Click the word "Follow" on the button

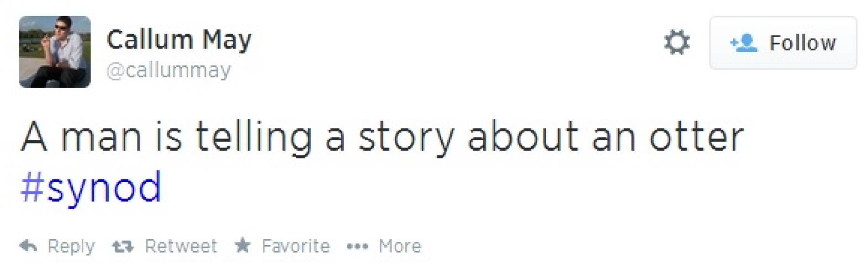803,43
